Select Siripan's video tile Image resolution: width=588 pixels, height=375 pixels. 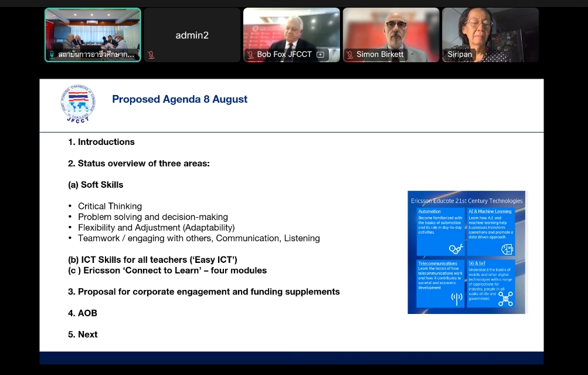(491, 35)
